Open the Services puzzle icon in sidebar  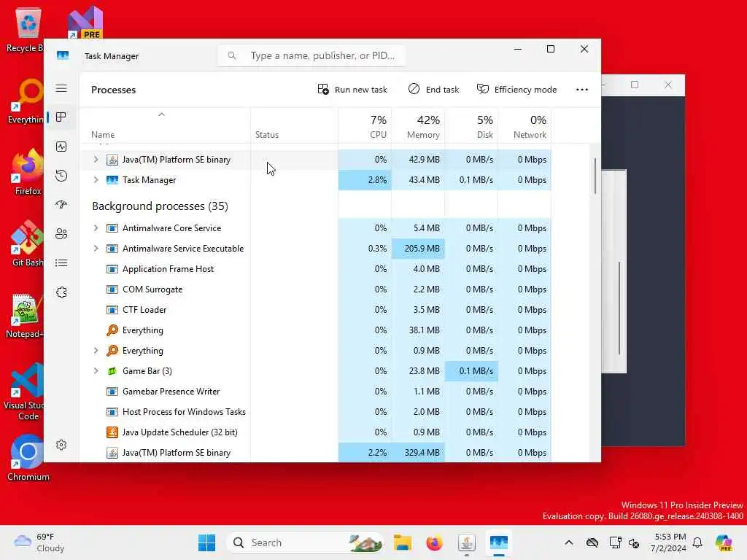(x=61, y=292)
